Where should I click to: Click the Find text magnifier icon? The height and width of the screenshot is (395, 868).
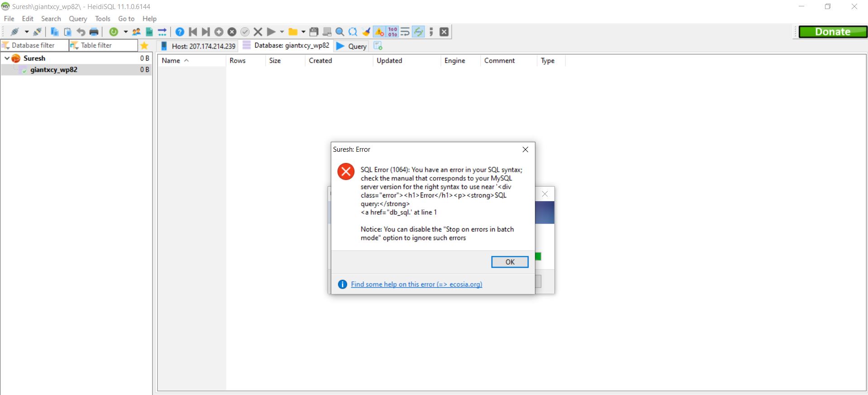coord(340,32)
